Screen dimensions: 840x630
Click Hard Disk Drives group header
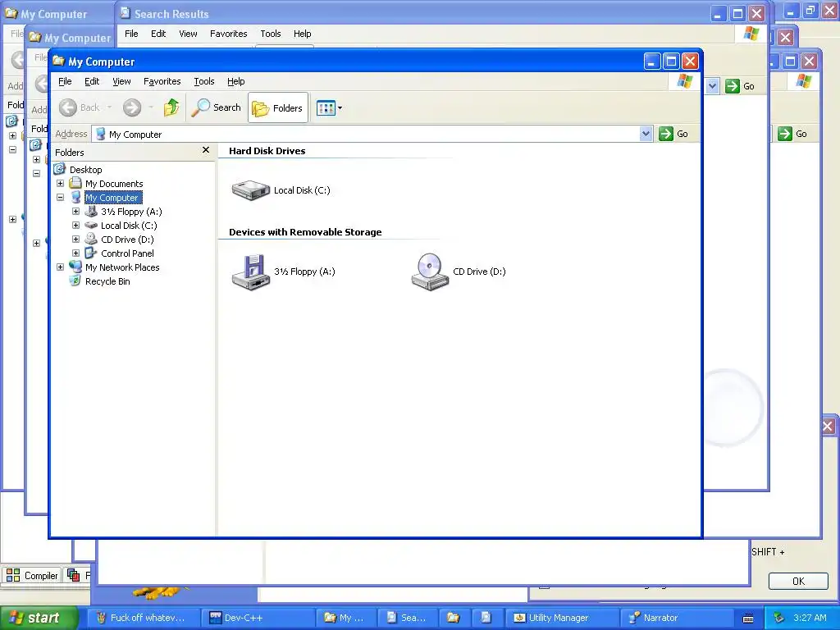[267, 151]
